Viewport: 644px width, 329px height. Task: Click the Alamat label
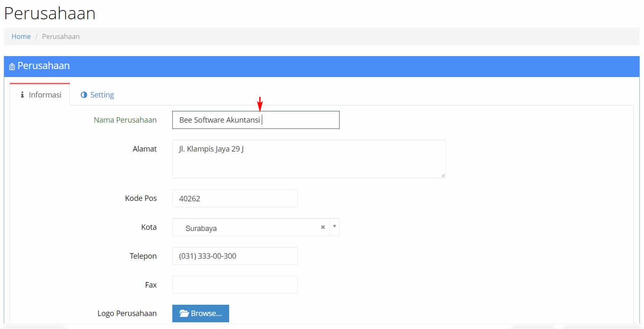pyautogui.click(x=145, y=149)
